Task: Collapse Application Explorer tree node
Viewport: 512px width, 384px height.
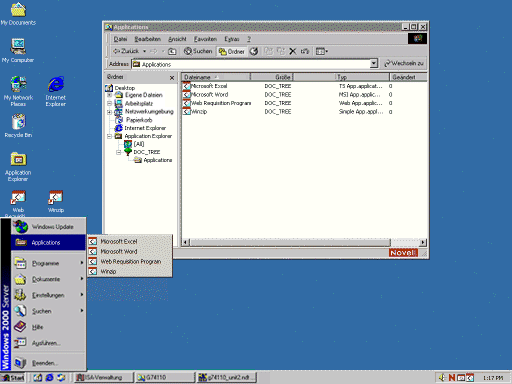Action: pos(109,136)
